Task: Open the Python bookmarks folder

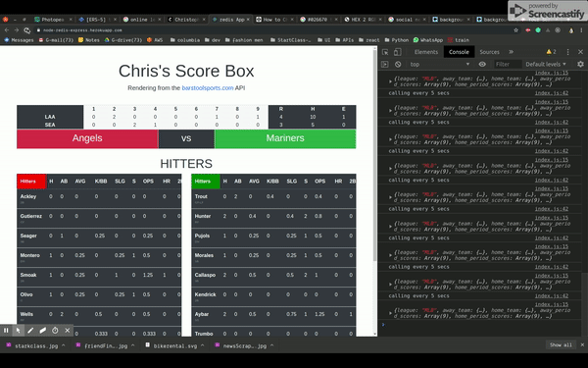Action: coord(396,40)
